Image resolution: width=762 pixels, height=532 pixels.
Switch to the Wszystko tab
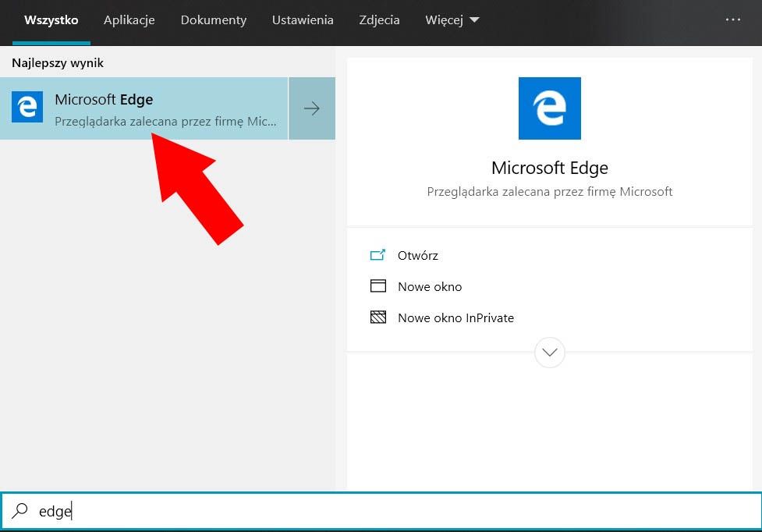(51, 20)
